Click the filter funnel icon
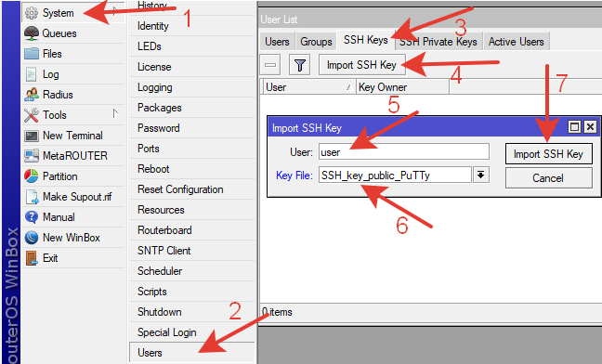 pos(299,65)
